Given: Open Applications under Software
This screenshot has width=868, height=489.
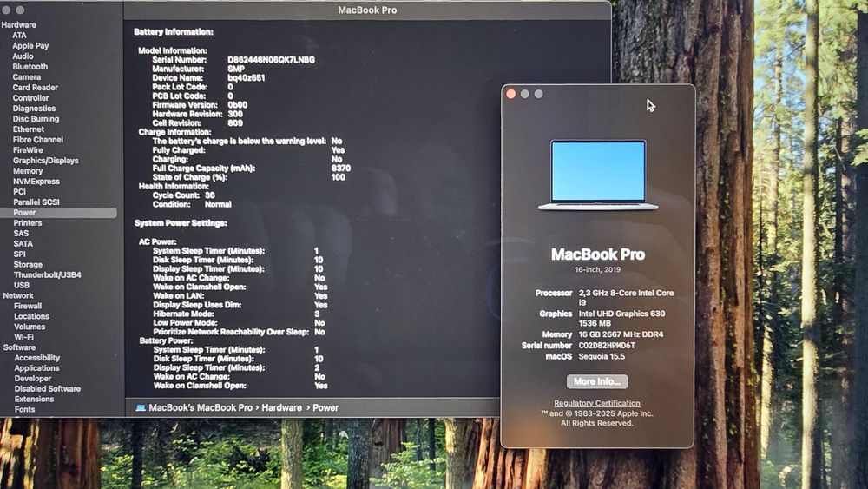Looking at the screenshot, I should [37, 368].
